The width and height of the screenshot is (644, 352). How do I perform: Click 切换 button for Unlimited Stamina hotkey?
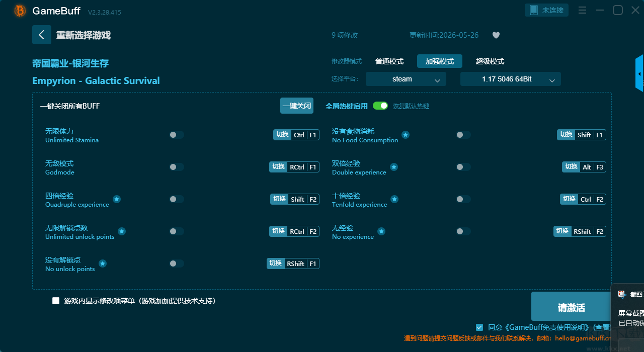pos(283,135)
